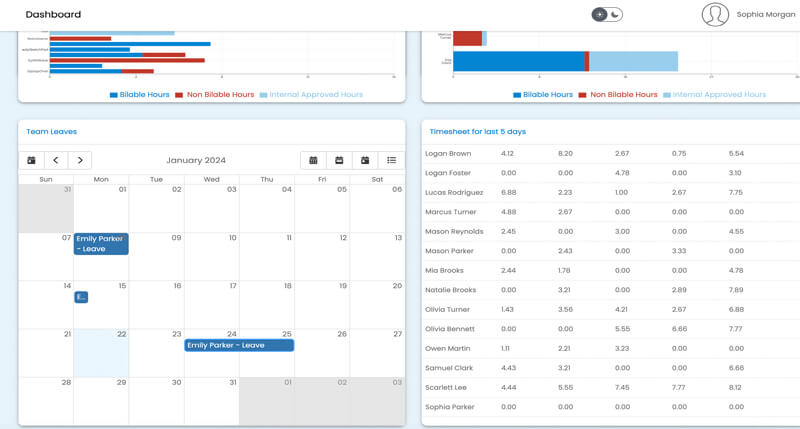Click the large blue bar in right chart
The width and height of the screenshot is (800, 429).
coord(518,61)
